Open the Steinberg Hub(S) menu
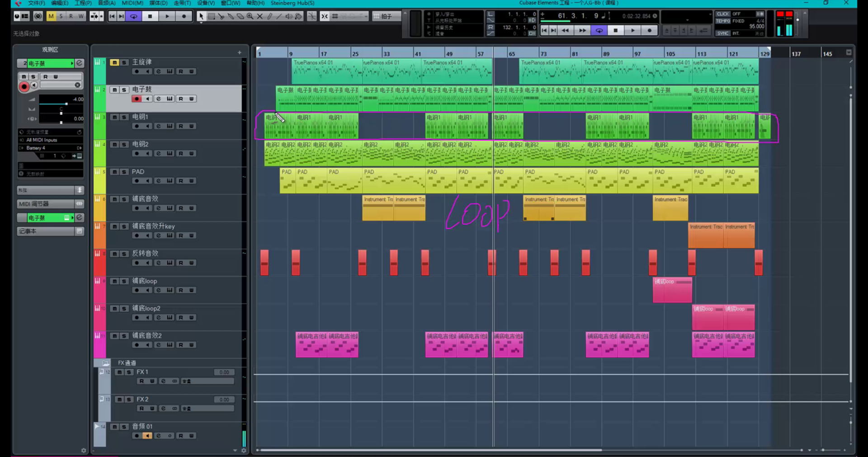This screenshot has height=457, width=868. tap(292, 3)
